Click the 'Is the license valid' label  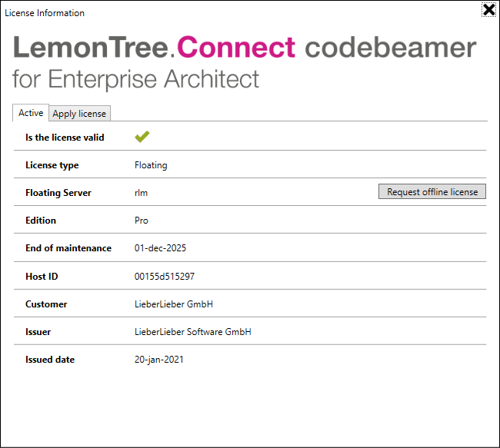pos(65,138)
